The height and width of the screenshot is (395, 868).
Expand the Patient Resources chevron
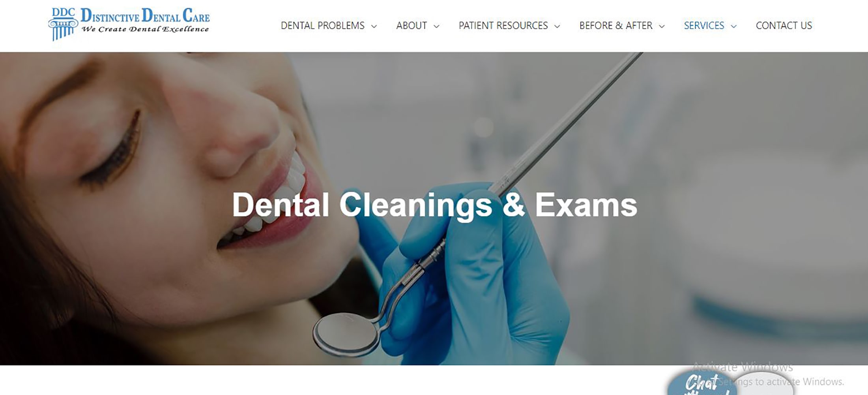click(557, 26)
